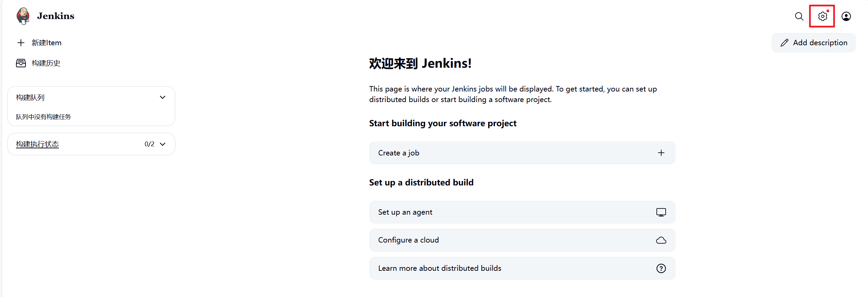The width and height of the screenshot is (868, 297).
Task: Open Manage Jenkins gear icon
Action: pyautogui.click(x=822, y=16)
